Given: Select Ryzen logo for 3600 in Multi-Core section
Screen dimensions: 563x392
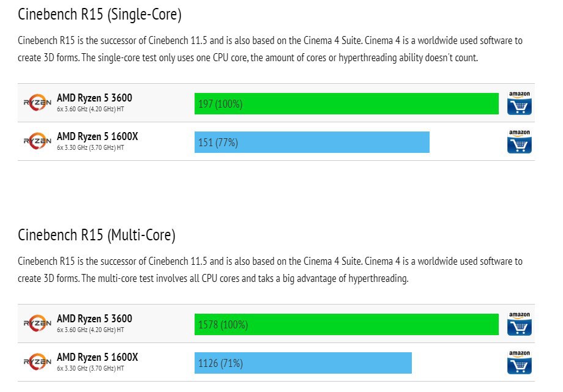Looking at the screenshot, I should [x=37, y=324].
